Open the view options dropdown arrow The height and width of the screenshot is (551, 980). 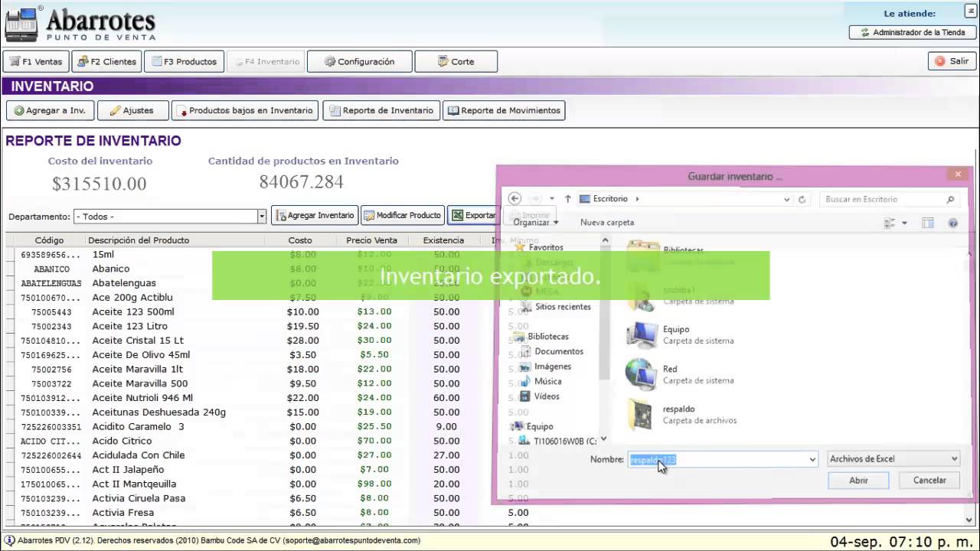(x=904, y=223)
